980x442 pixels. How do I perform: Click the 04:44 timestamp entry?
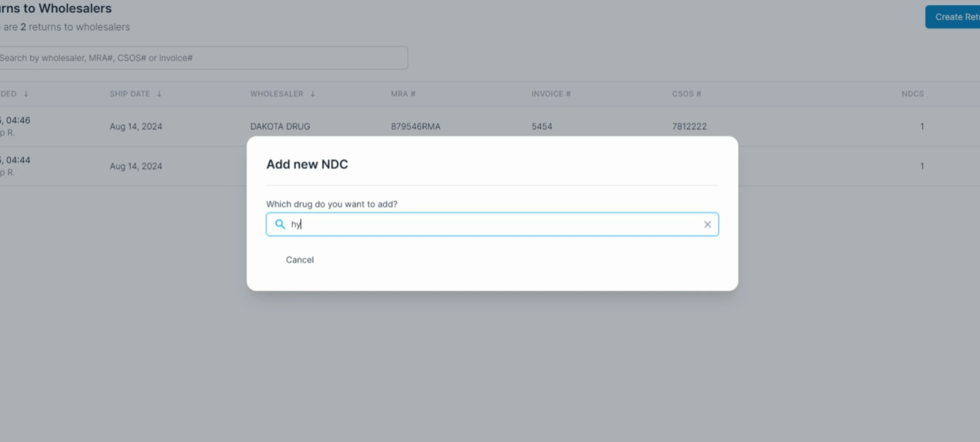click(x=15, y=160)
